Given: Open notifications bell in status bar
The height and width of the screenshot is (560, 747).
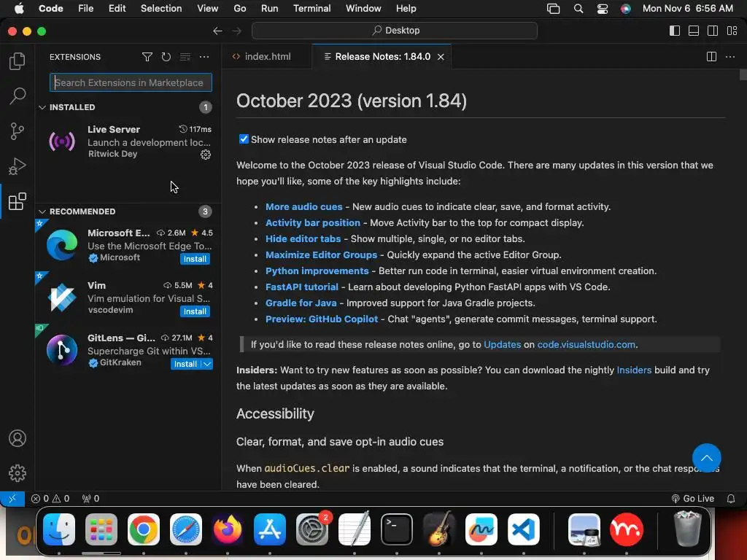Looking at the screenshot, I should tap(731, 499).
